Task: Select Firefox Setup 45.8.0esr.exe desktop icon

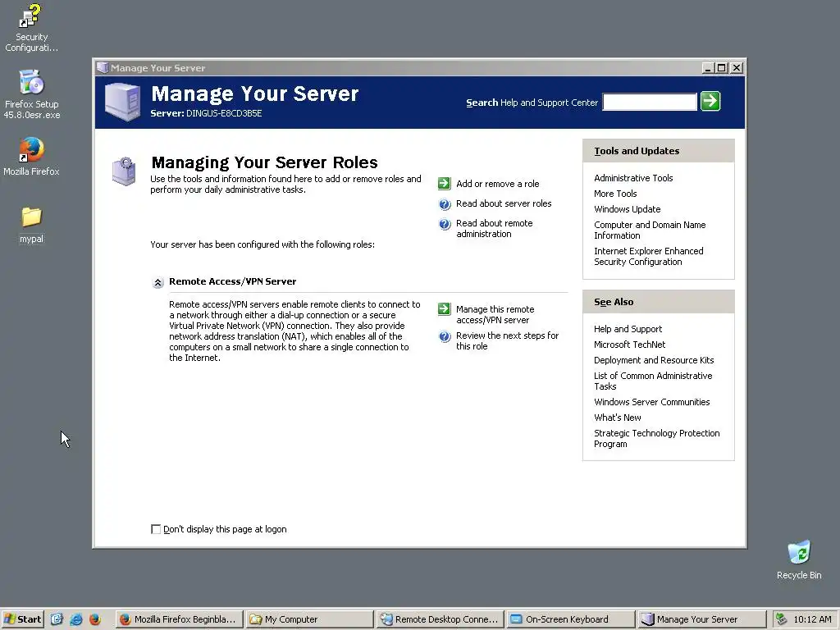Action: [32, 94]
